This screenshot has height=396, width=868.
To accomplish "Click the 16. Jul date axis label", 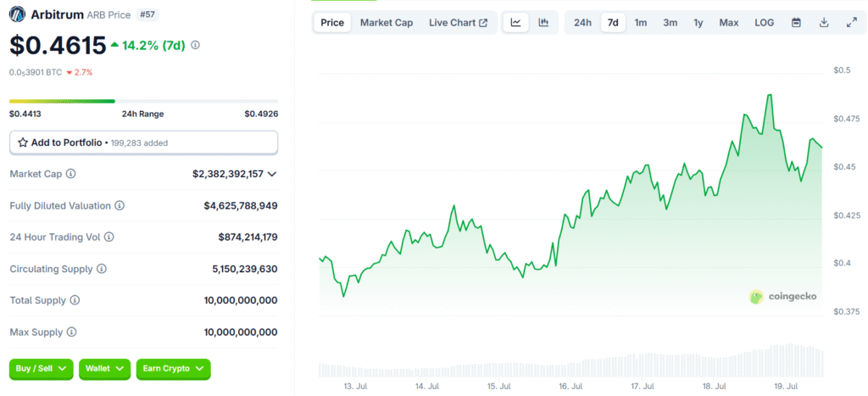I will [x=570, y=386].
